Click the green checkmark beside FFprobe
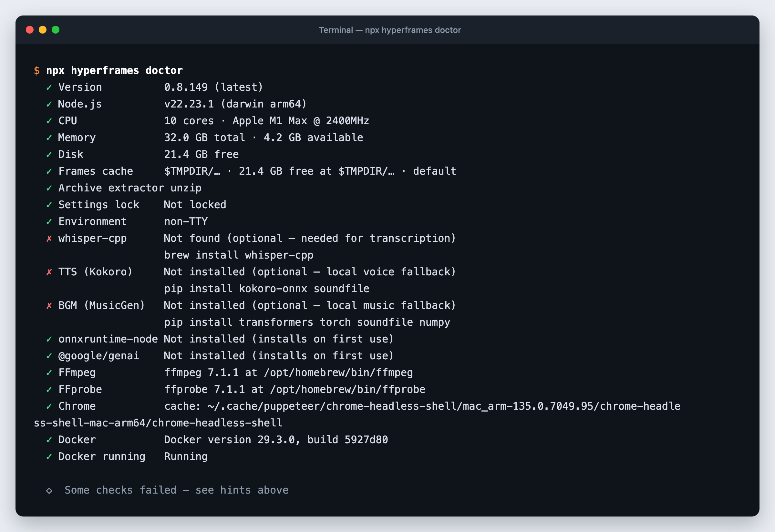The height and width of the screenshot is (532, 775). coord(49,390)
